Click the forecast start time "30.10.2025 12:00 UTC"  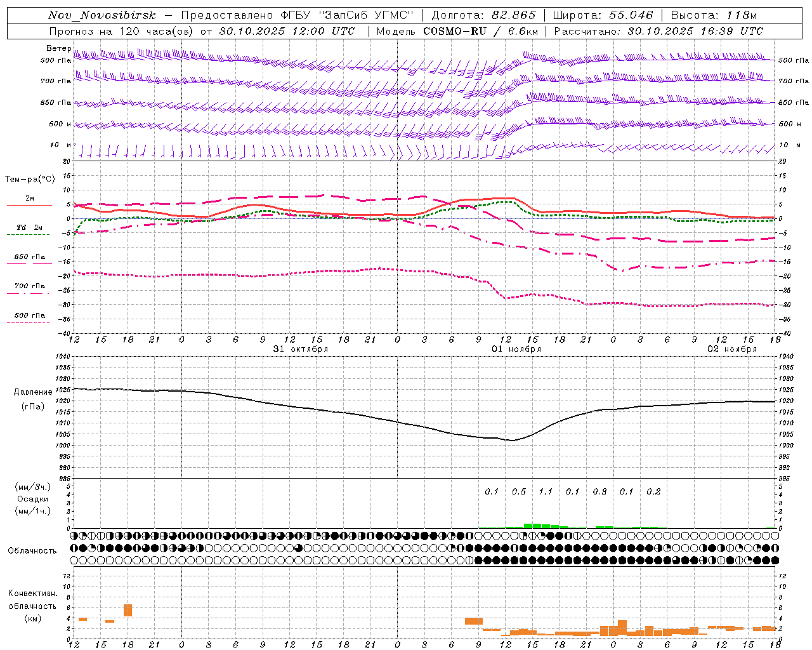(287, 31)
